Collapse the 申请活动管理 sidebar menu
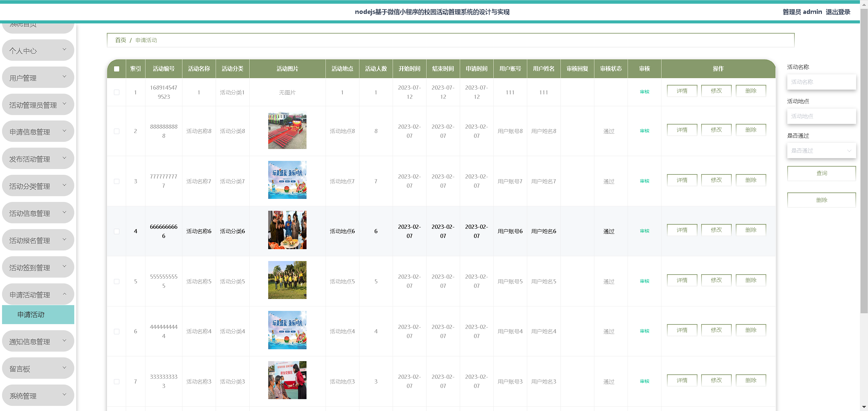 point(38,295)
